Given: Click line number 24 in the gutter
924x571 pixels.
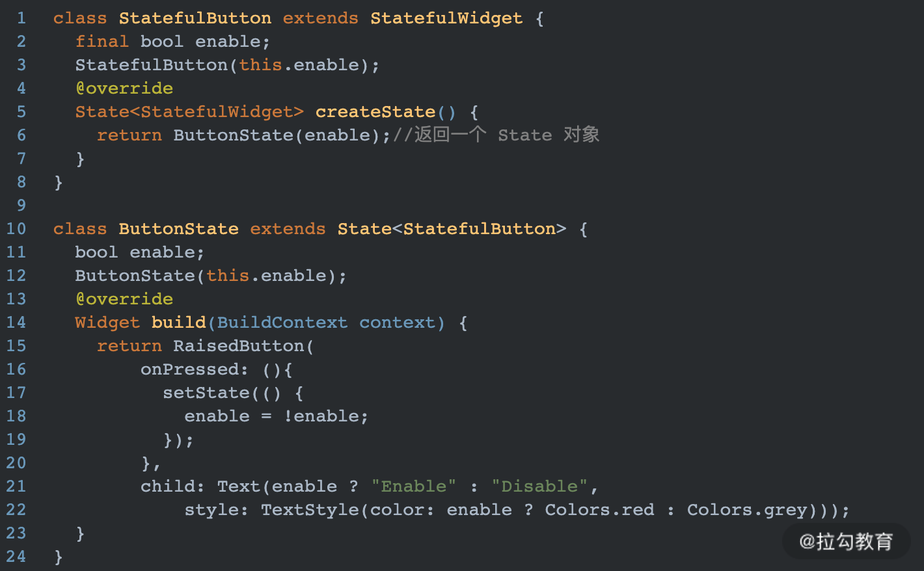Looking at the screenshot, I should click(16, 557).
